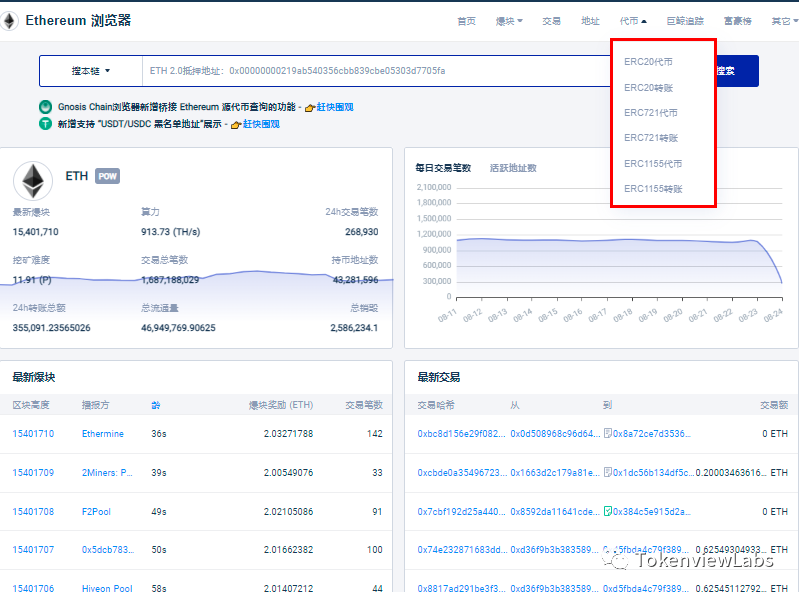The image size is (799, 592).
Task: Open miner F2Pool link
Action: [96, 512]
